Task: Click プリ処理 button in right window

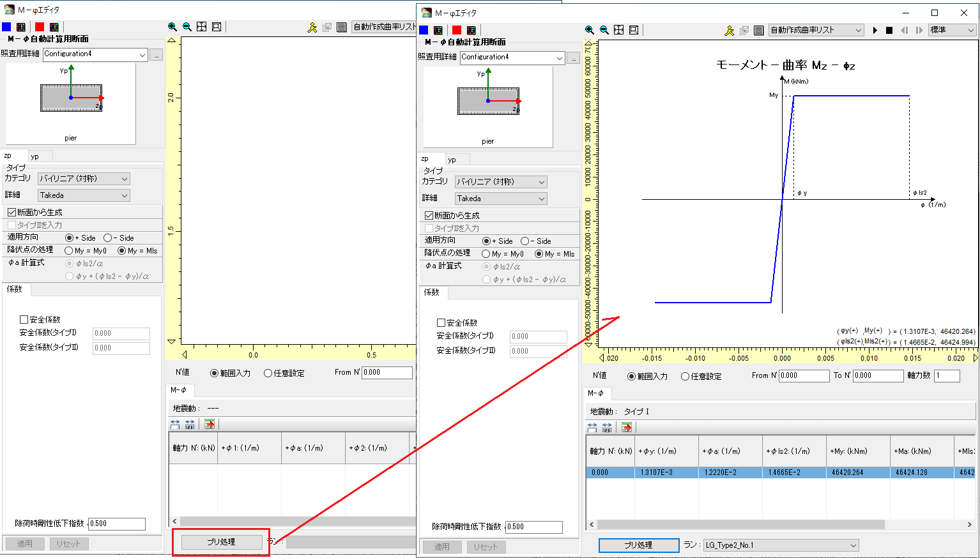Action: click(x=639, y=545)
